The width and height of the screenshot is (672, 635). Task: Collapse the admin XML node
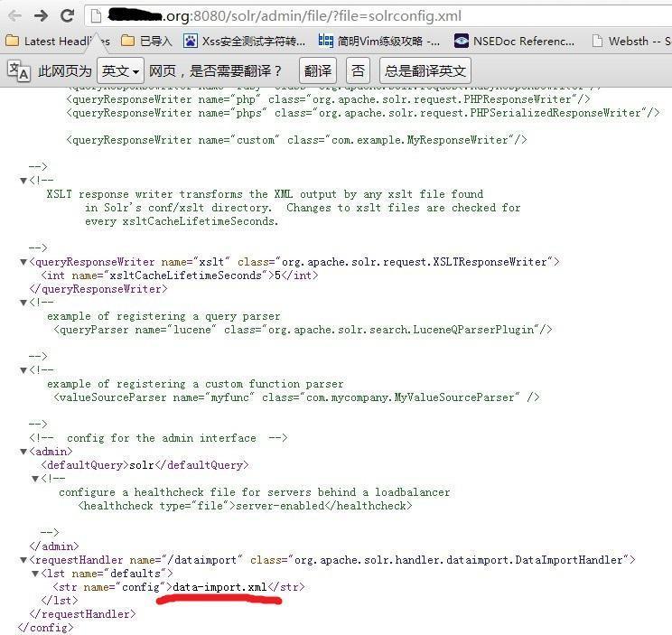(23, 452)
